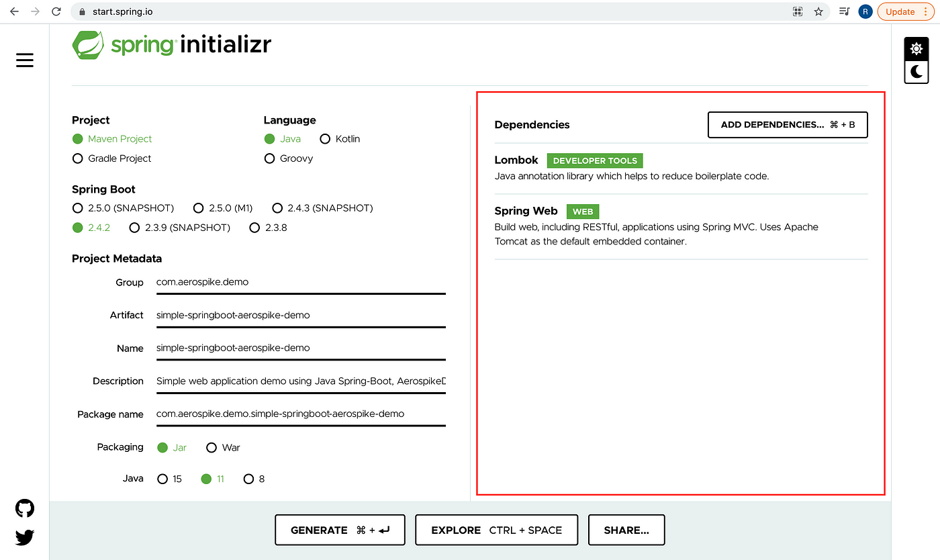Click the Project Metadata heading
The height and width of the screenshot is (560, 940).
click(x=117, y=259)
